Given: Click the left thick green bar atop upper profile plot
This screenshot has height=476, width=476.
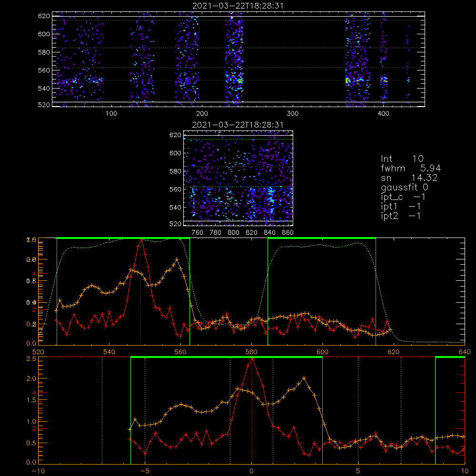Looking at the screenshot, I should pos(123,238).
